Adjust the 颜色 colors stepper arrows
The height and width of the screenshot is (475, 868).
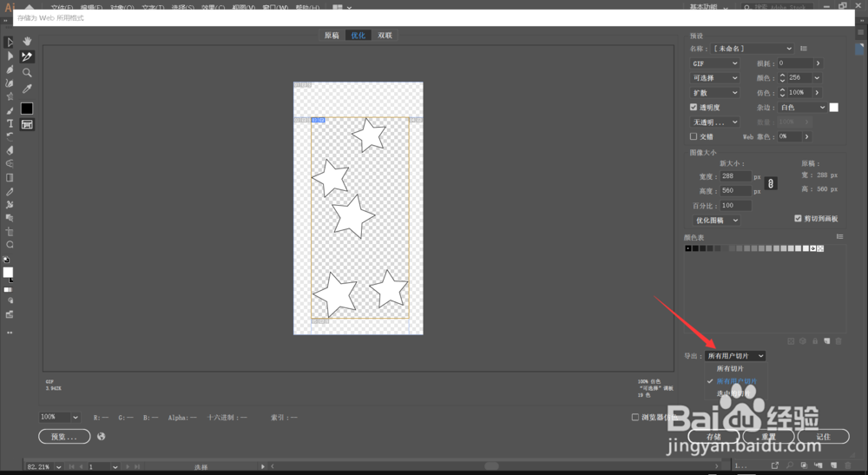[782, 78]
